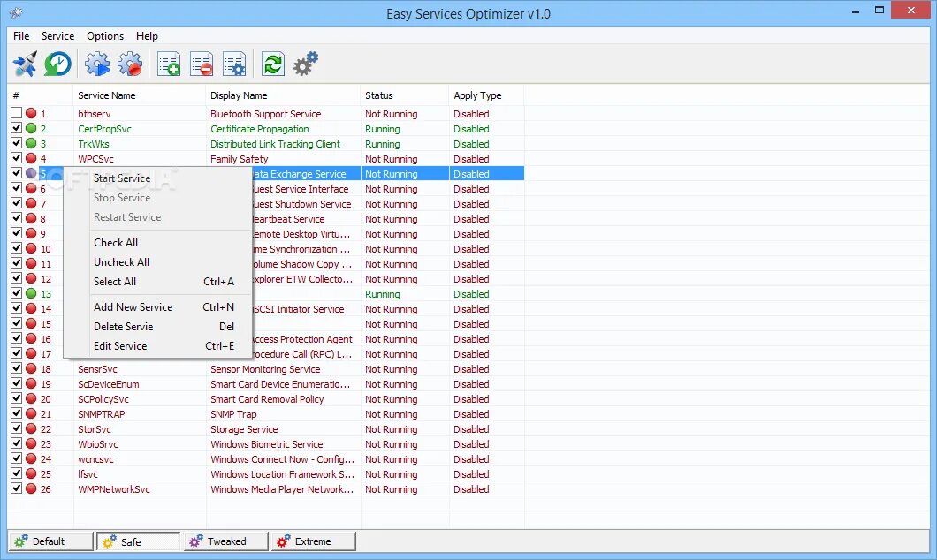Select the SNMPTRAP service name

pyautogui.click(x=102, y=413)
